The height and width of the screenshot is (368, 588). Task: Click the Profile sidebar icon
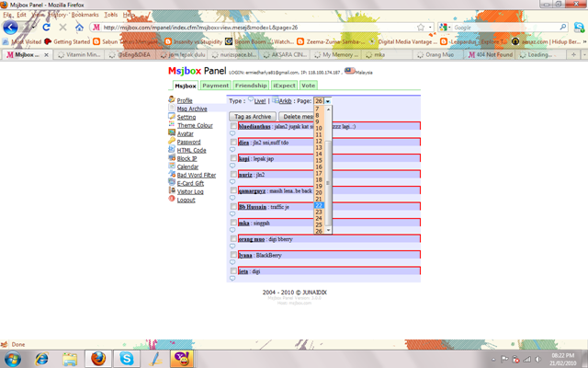click(172, 99)
